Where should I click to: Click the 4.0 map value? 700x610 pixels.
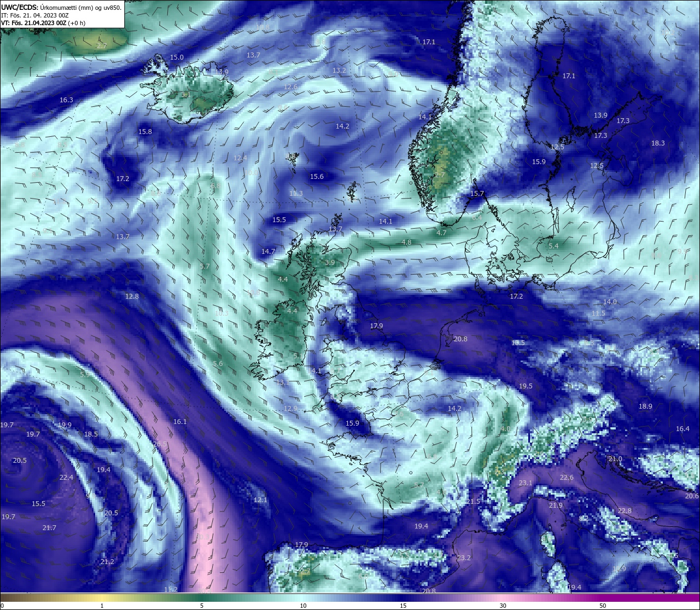click(x=505, y=429)
